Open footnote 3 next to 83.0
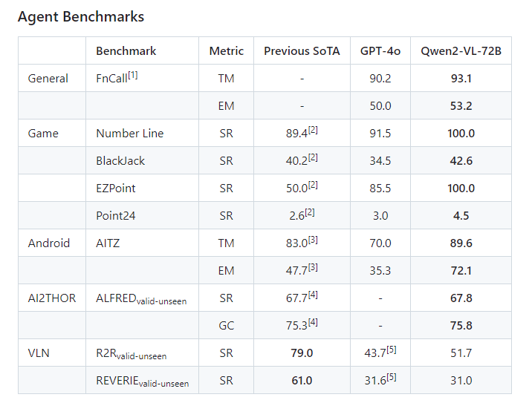The width and height of the screenshot is (532, 403). pos(313,240)
